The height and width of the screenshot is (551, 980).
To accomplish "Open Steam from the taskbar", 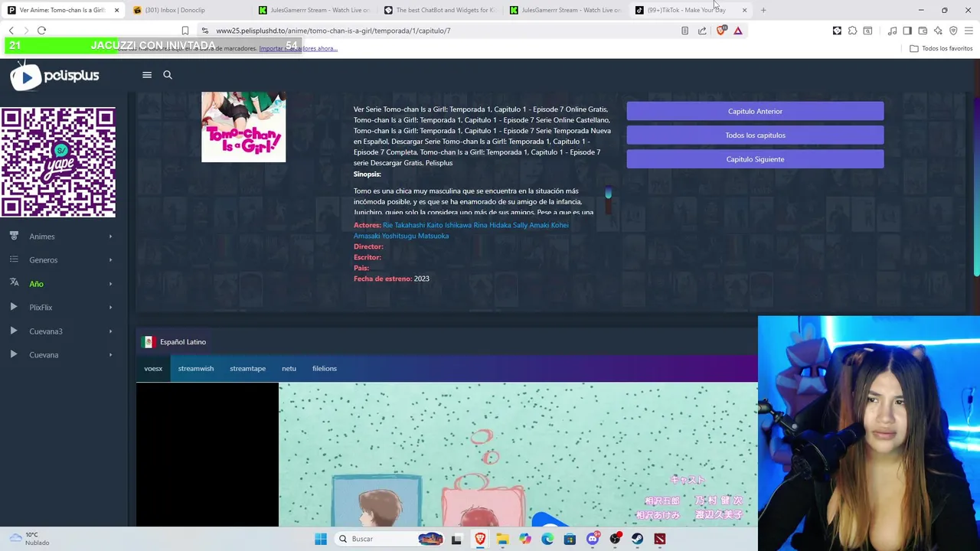I will click(x=638, y=539).
